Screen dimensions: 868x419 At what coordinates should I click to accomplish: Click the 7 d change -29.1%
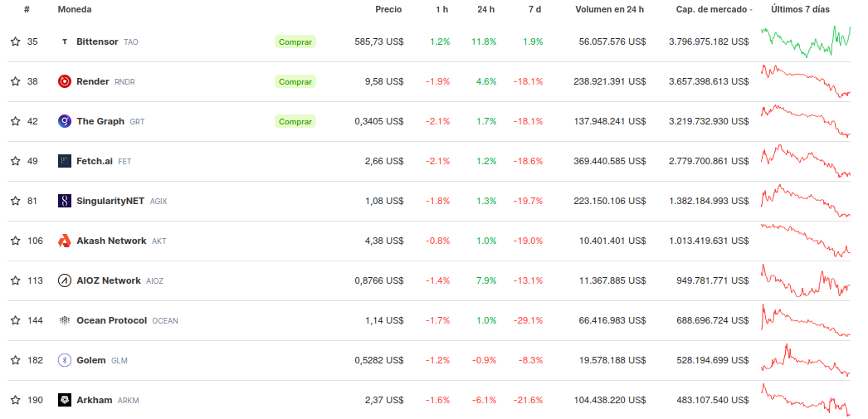[528, 320]
